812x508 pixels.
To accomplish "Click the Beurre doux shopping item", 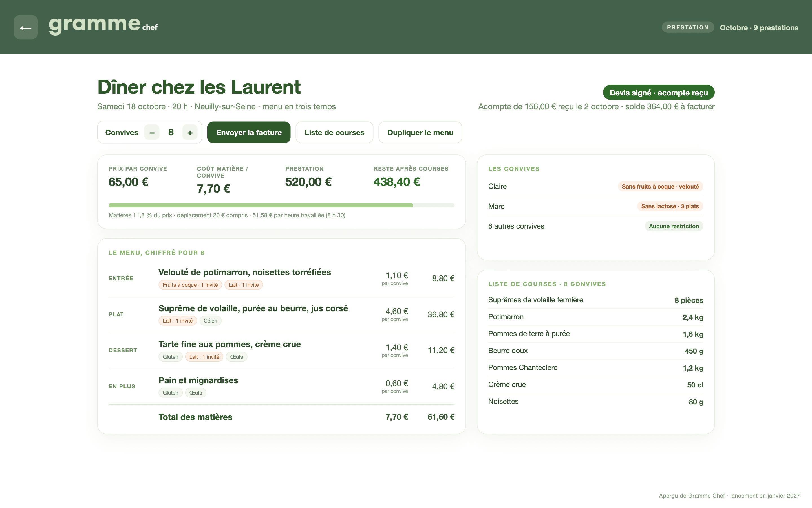I will pos(595,351).
